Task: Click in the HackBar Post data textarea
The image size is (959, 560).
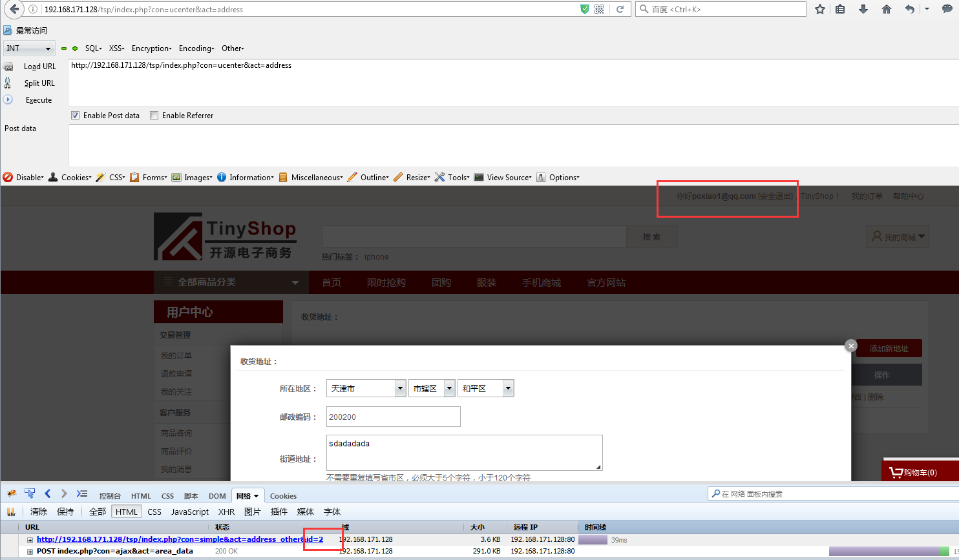Action: tap(514, 145)
